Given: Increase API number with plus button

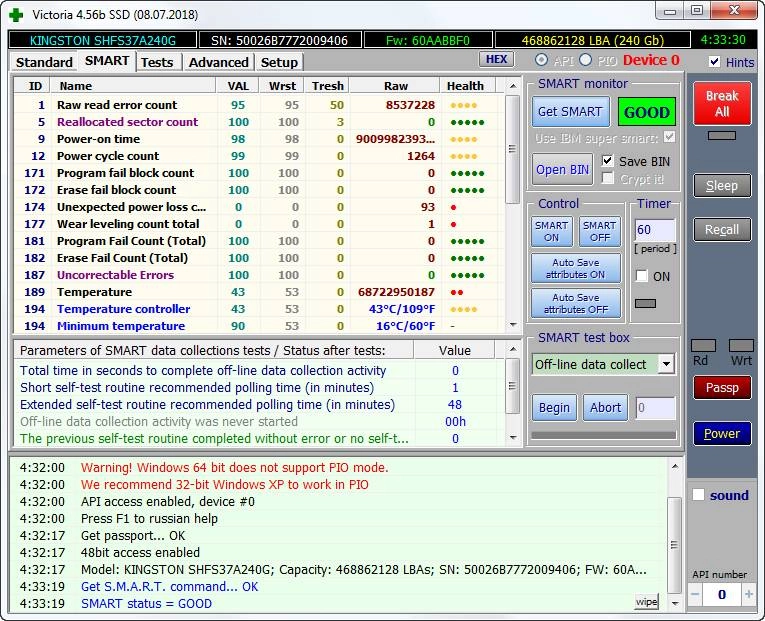Looking at the screenshot, I should click(x=748, y=594).
